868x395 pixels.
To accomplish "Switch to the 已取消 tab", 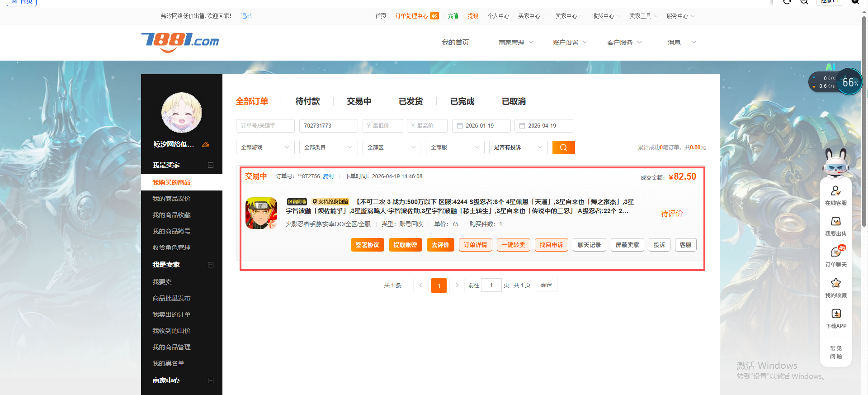I will (514, 101).
